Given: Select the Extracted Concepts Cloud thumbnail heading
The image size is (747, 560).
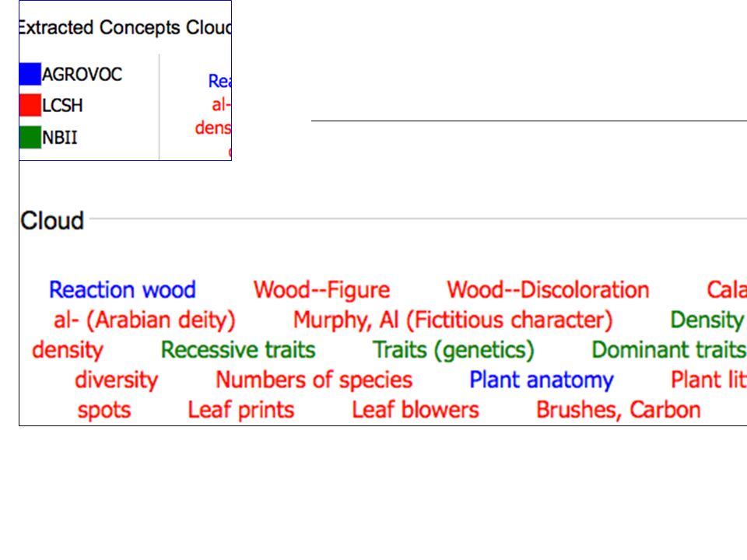Looking at the screenshot, I should (125, 28).
